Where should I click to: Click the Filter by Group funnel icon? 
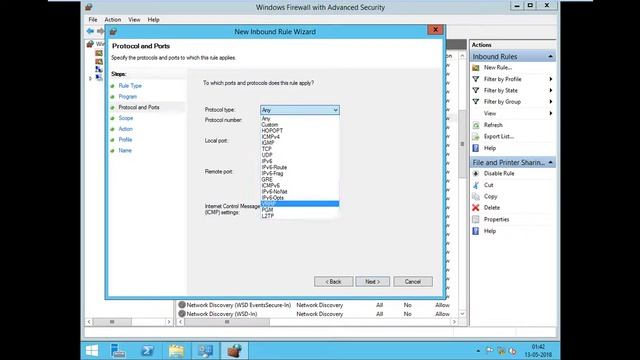476,102
